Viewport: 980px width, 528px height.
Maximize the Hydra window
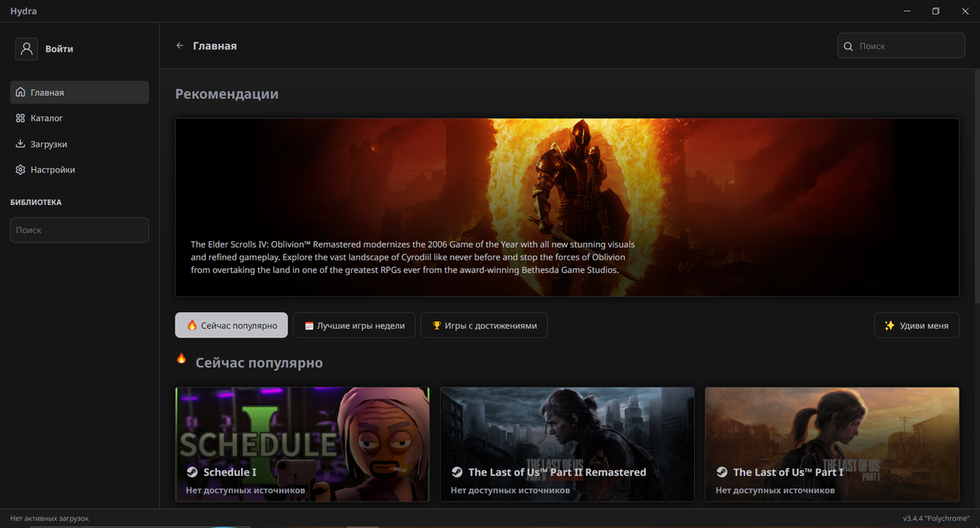pyautogui.click(x=936, y=11)
